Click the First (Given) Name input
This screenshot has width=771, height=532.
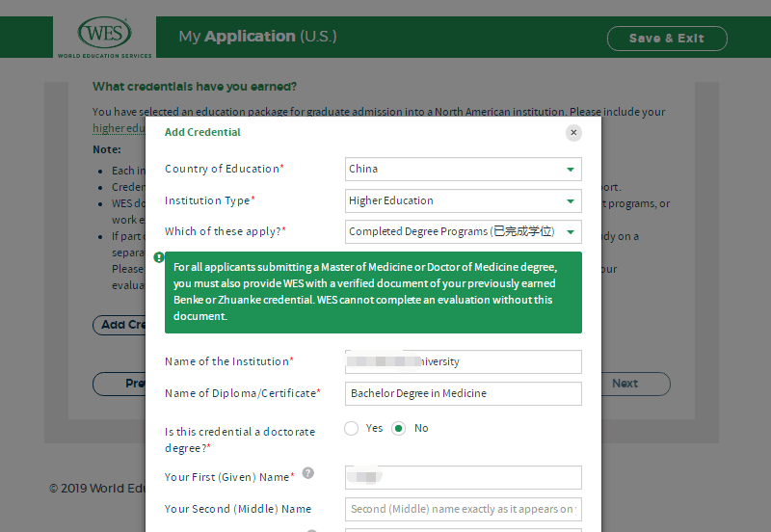pos(463,478)
